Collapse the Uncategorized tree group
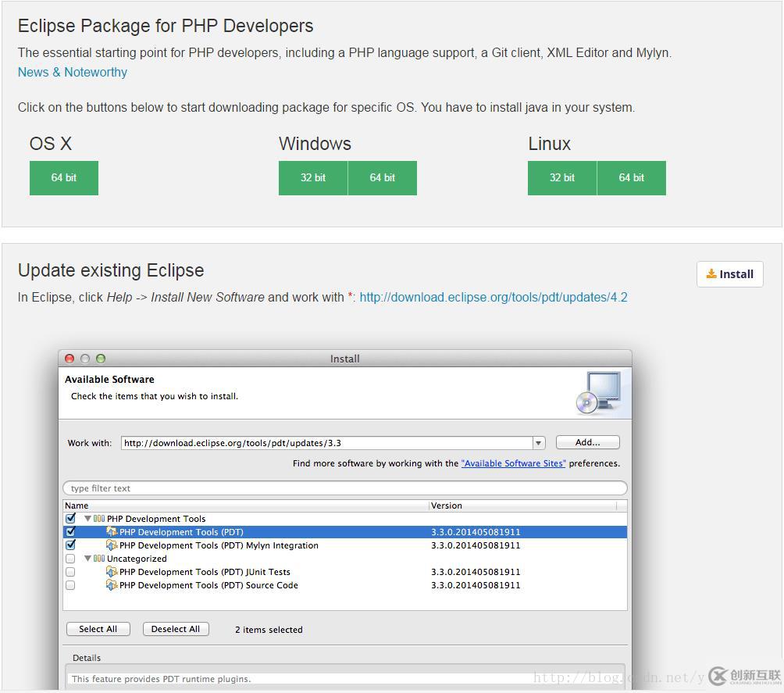 [x=87, y=559]
